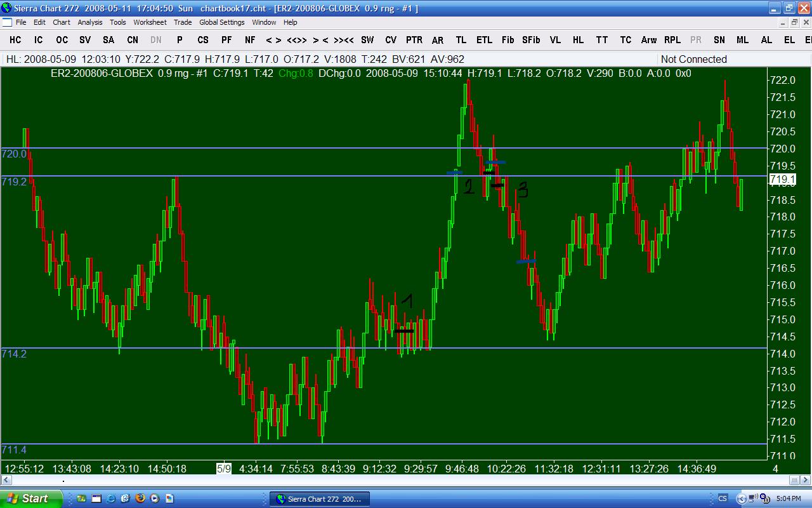Toggle the CN toolbar button
Image resolution: width=812 pixels, height=508 pixels.
[133, 39]
